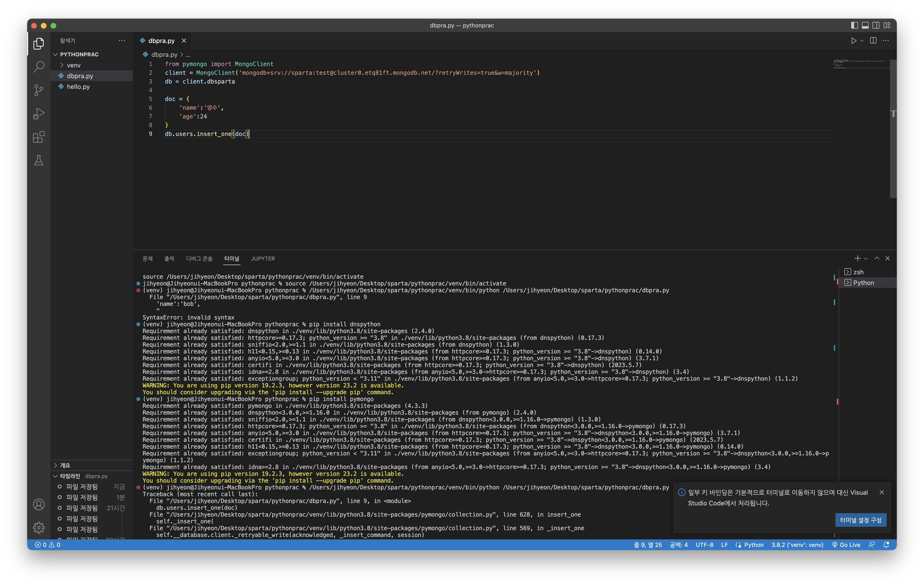924x586 pixels.
Task: Open notifications bell in status bar
Action: coord(886,545)
